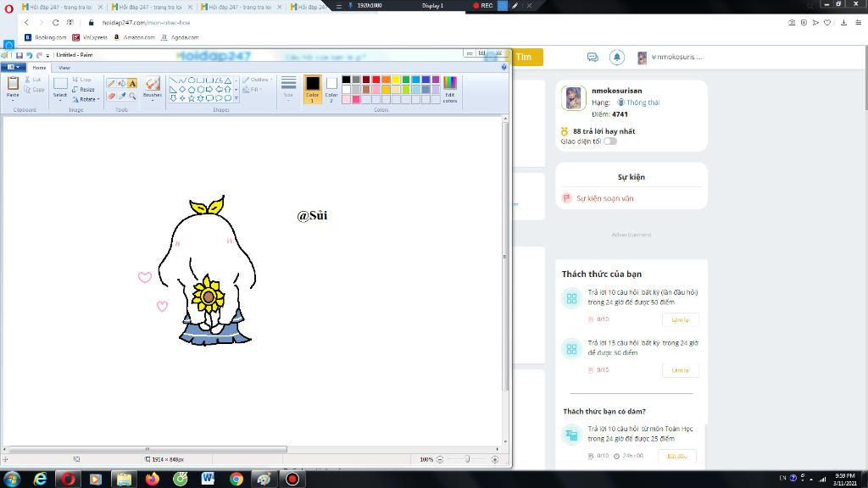This screenshot has height=488, width=868.
Task: Open the shape Fill dropdown
Action: tap(251, 90)
